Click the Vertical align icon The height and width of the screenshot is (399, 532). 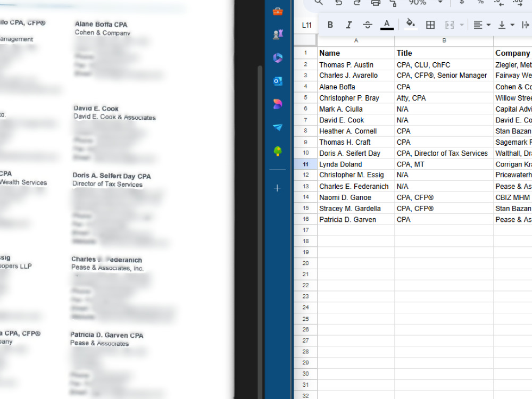tap(502, 25)
